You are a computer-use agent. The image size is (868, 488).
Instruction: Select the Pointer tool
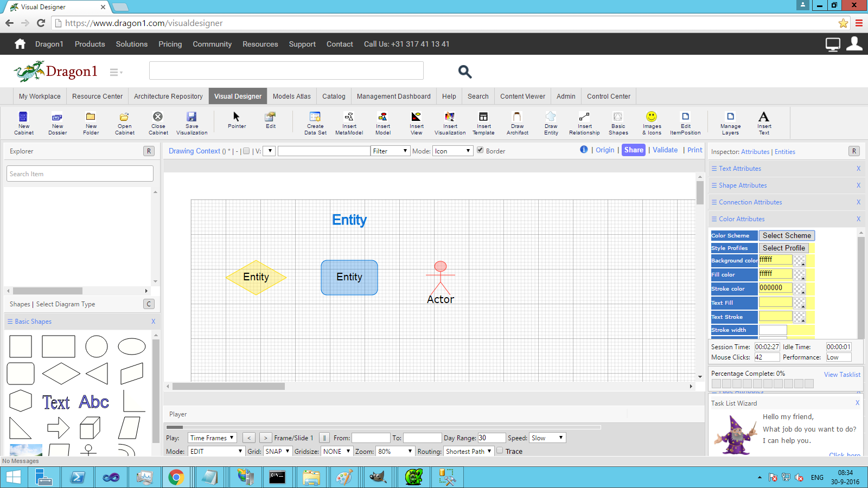click(x=237, y=120)
